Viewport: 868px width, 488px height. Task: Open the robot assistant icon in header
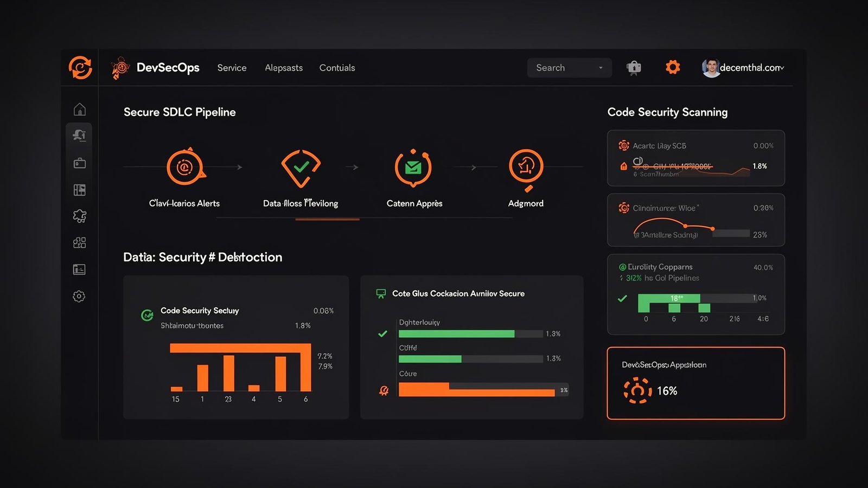(x=634, y=68)
